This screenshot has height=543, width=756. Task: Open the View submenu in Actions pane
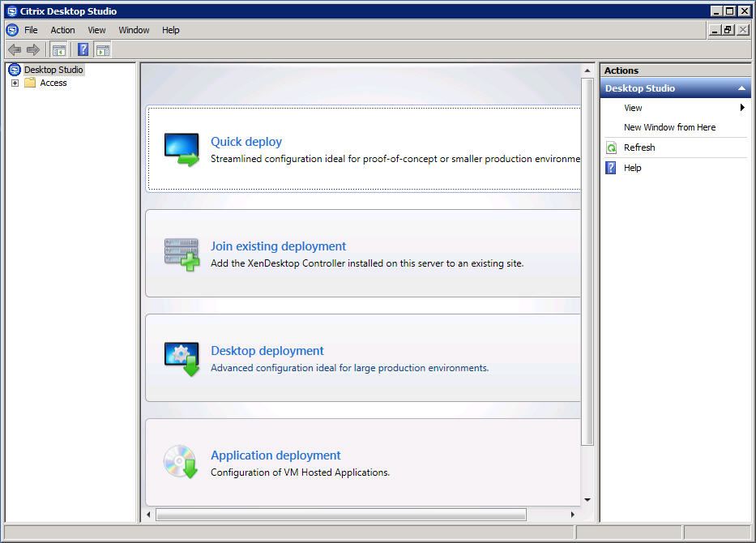pos(633,108)
